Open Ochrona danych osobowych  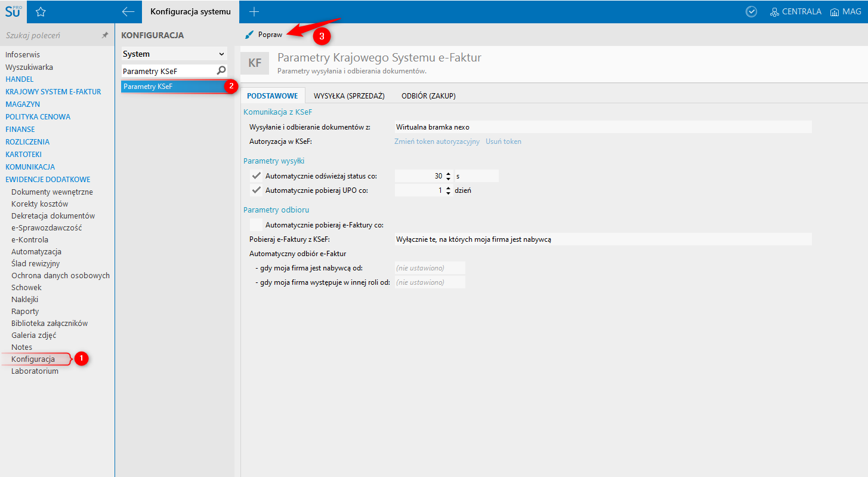(x=60, y=275)
